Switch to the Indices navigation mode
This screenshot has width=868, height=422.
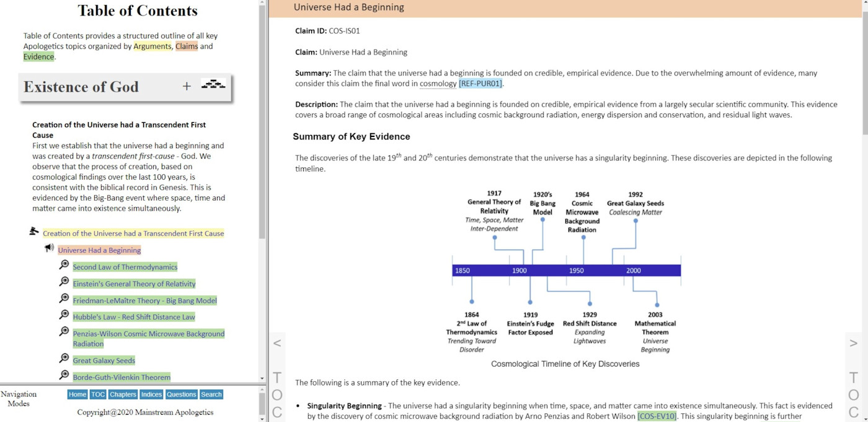coord(151,394)
